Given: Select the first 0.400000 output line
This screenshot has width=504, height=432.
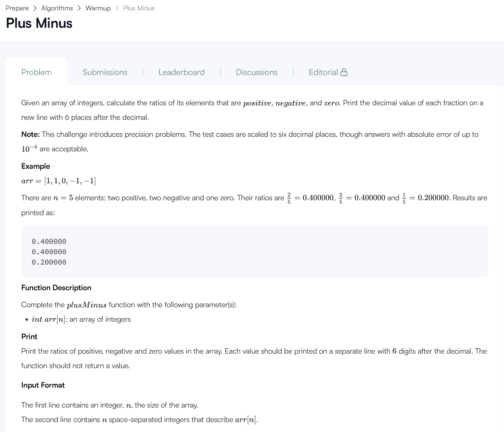Looking at the screenshot, I should pos(49,241).
